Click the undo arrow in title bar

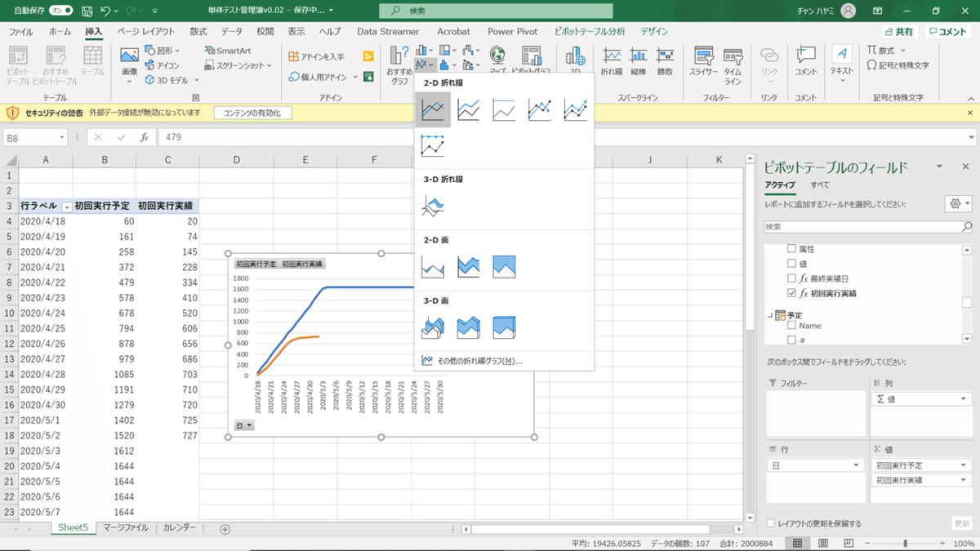[105, 11]
